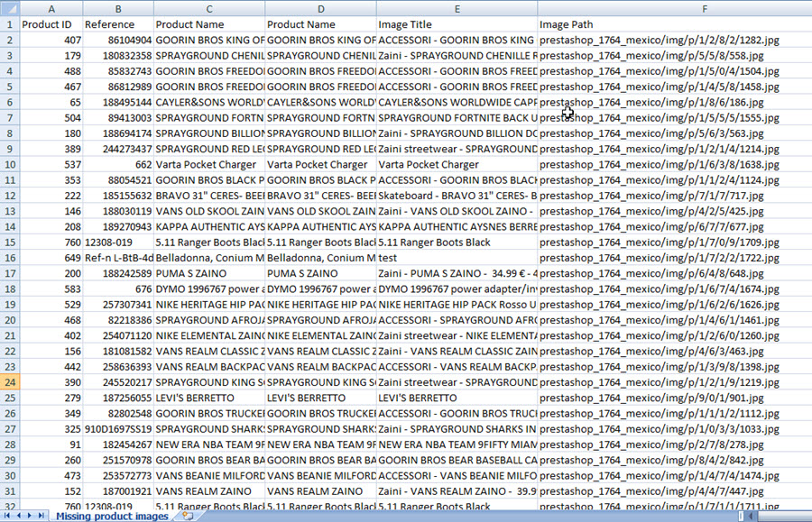Select reference cell 86104904
Screen dimensions: 812x522
(x=118, y=40)
